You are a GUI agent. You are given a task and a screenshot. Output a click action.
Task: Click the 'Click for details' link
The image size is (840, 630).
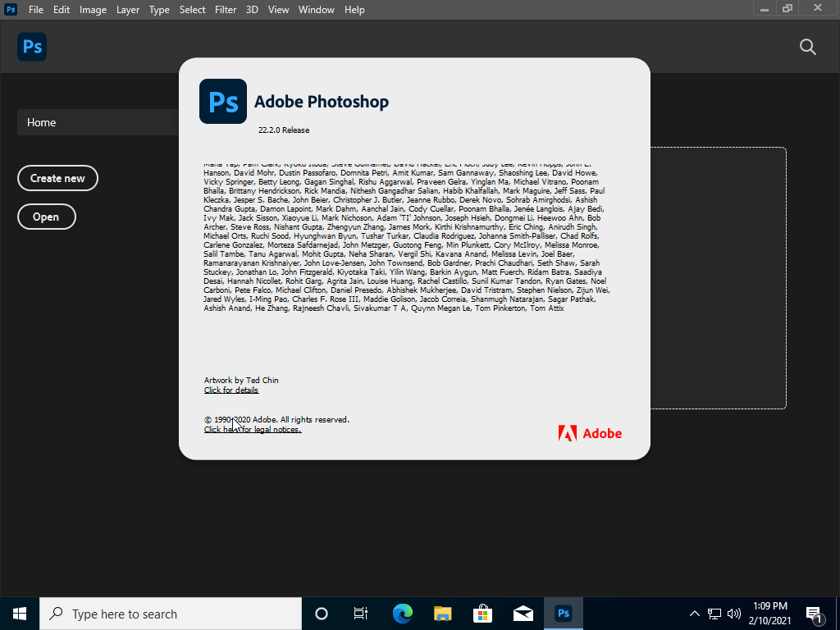pyautogui.click(x=231, y=390)
